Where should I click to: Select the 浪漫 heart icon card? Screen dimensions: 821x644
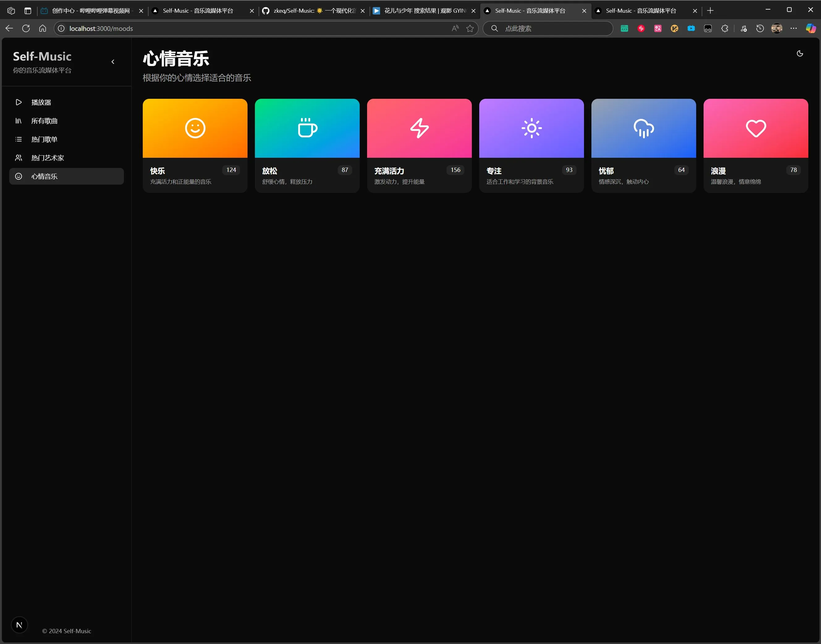tap(755, 128)
